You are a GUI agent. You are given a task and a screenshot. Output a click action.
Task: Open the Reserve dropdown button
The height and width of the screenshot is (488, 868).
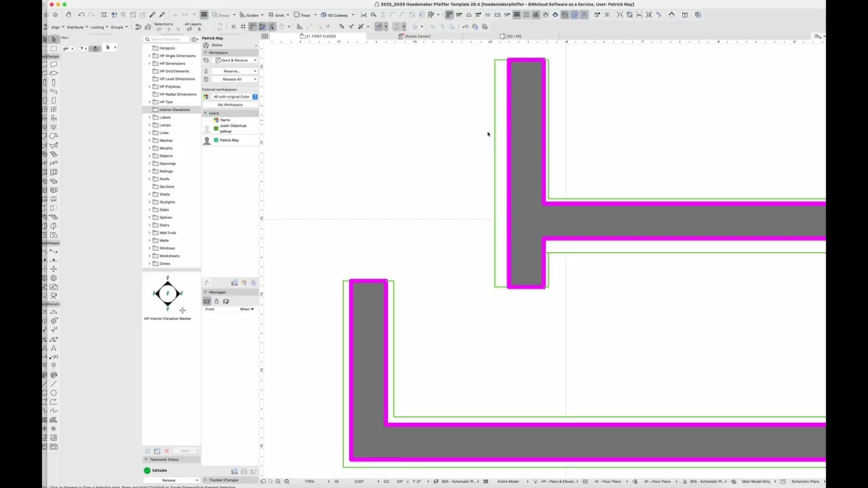[x=234, y=71]
